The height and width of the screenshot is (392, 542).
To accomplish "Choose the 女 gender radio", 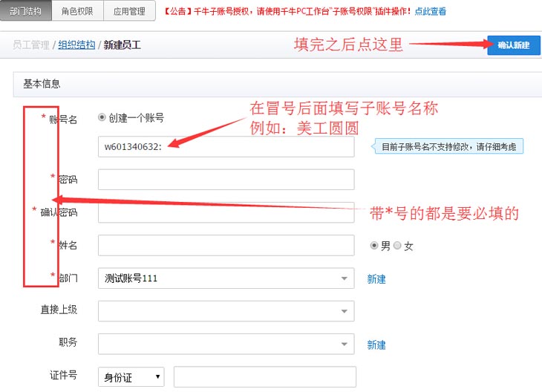I will click(x=397, y=246).
